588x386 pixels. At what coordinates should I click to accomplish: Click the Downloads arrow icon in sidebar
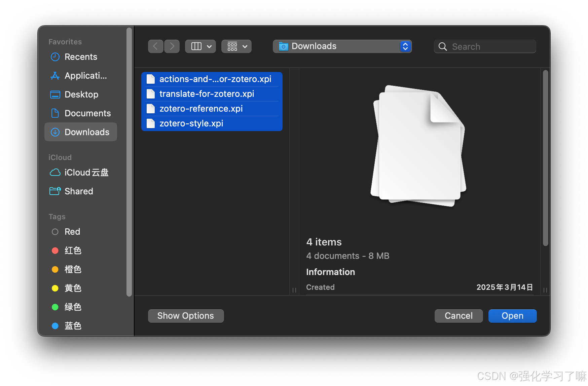[55, 132]
